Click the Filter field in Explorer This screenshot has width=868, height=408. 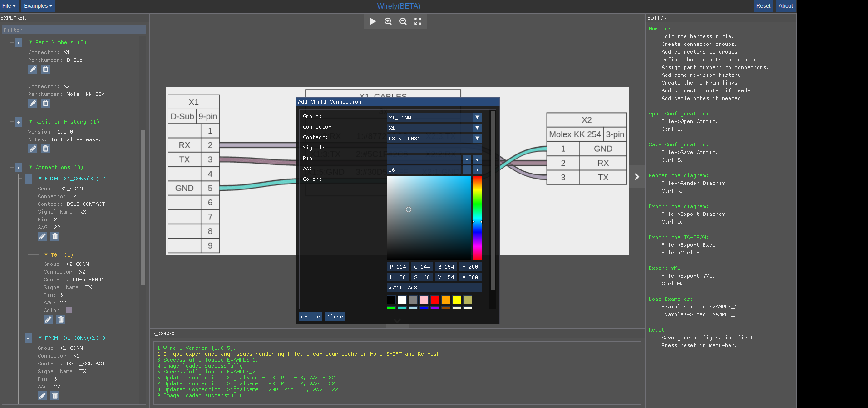tap(74, 30)
